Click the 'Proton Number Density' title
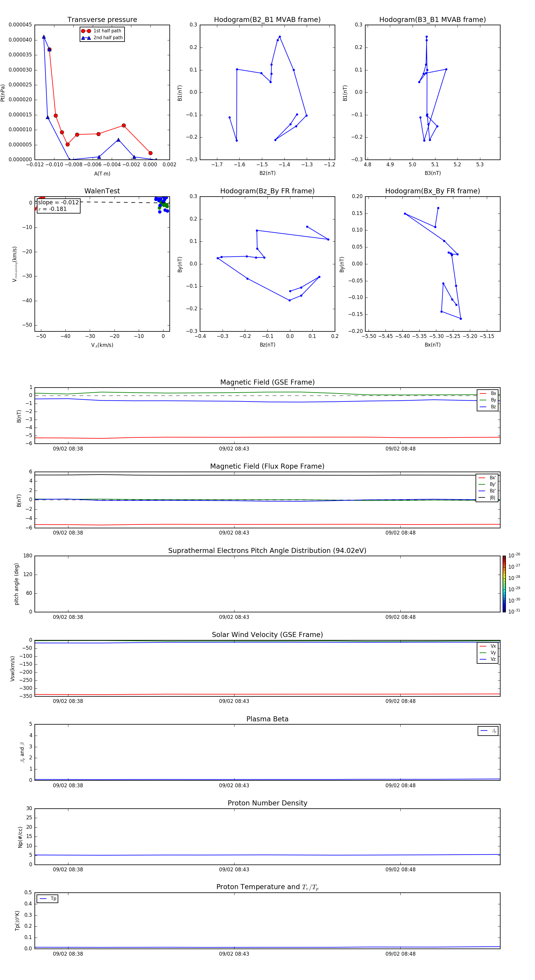The height and width of the screenshot is (980, 535). coord(267,803)
